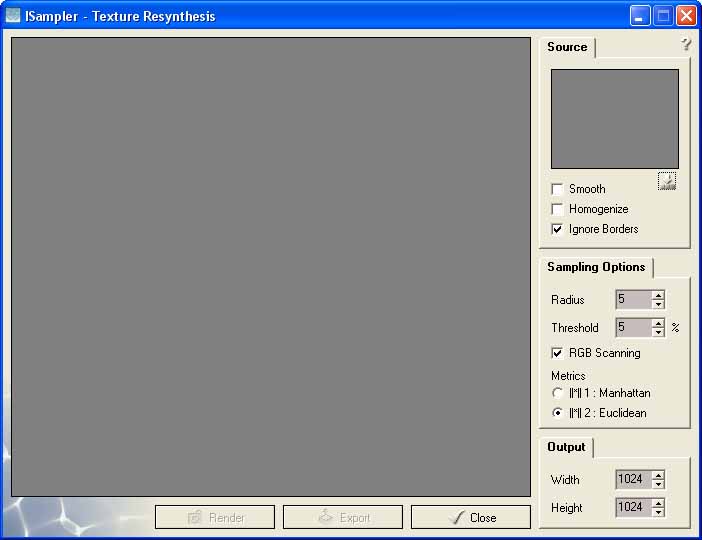Toggle the Homogenize option
Screen dimensions: 702x540
pos(557,209)
